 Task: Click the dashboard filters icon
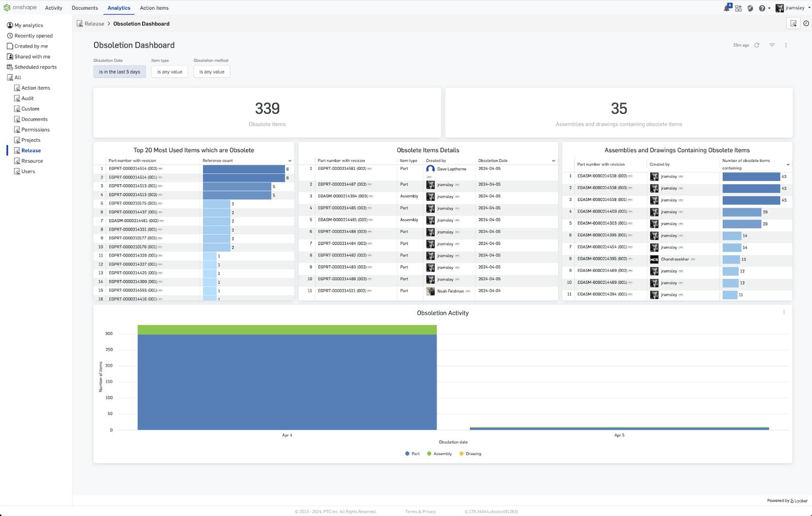click(772, 45)
